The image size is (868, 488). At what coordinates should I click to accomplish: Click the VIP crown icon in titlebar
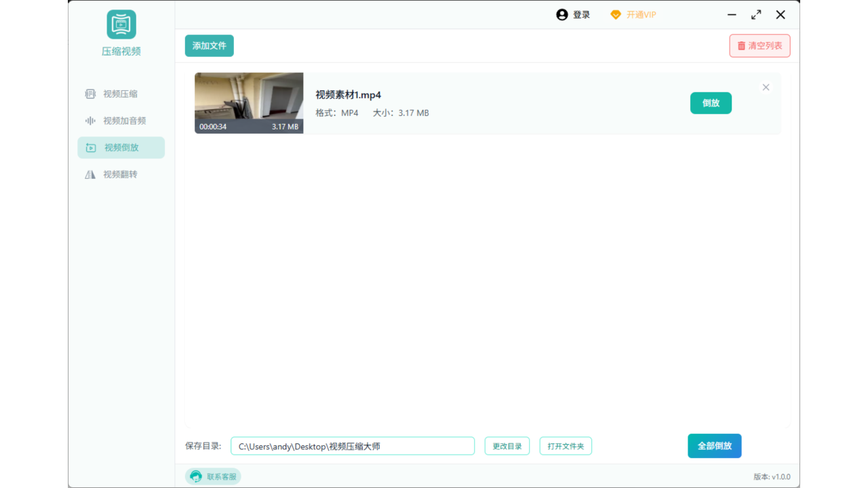click(x=616, y=14)
